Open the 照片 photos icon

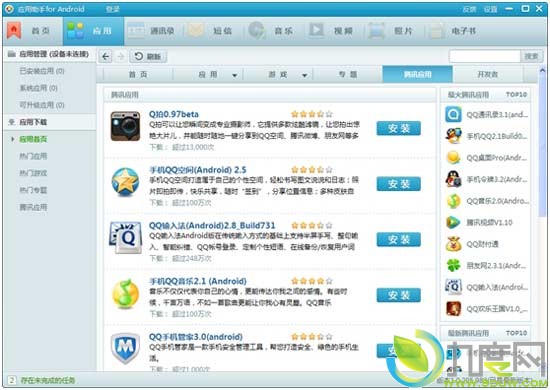[x=376, y=31]
